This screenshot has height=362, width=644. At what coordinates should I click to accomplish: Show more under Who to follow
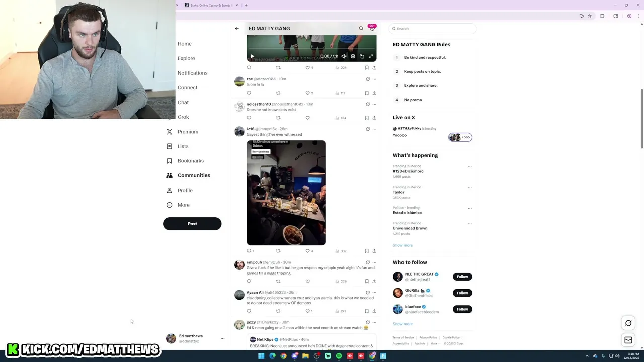click(403, 324)
